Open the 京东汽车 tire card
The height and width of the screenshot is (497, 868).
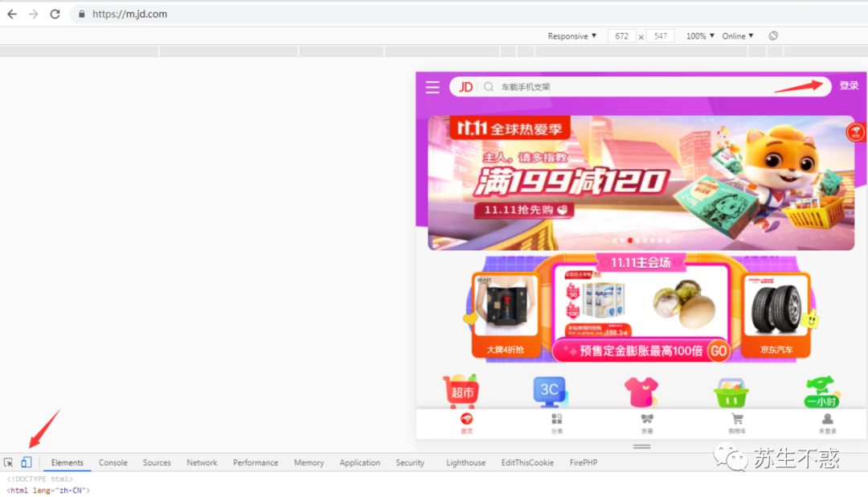776,314
